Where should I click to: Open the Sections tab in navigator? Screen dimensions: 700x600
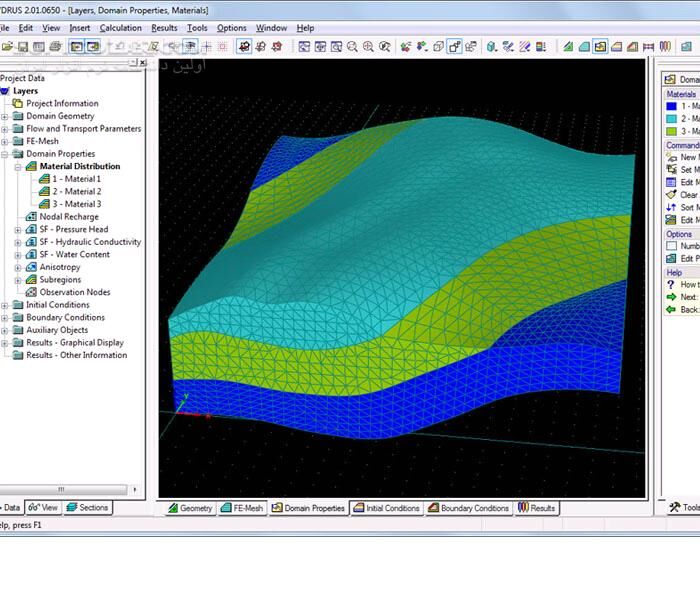[87, 507]
